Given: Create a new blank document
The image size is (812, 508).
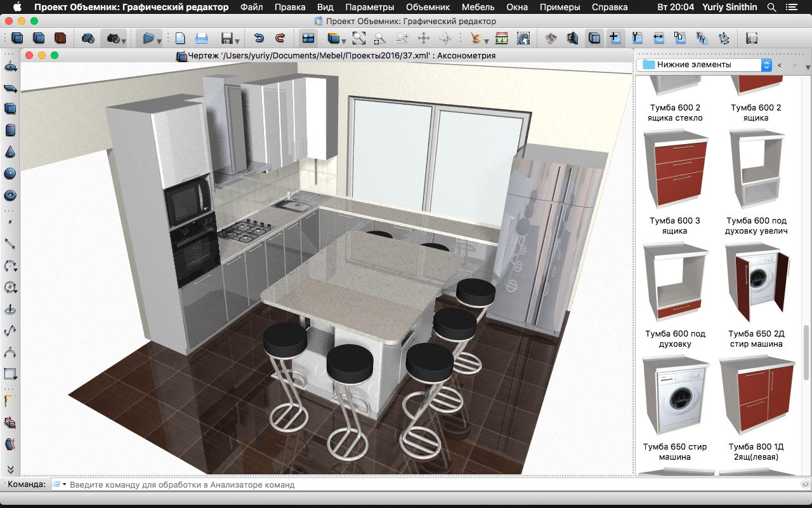Looking at the screenshot, I should pos(180,38).
